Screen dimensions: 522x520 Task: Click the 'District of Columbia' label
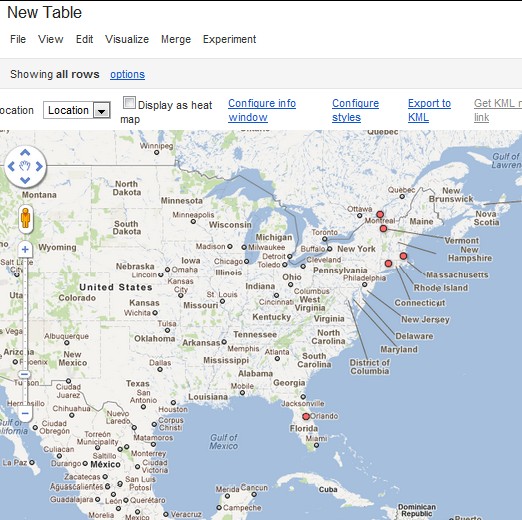[x=370, y=367]
